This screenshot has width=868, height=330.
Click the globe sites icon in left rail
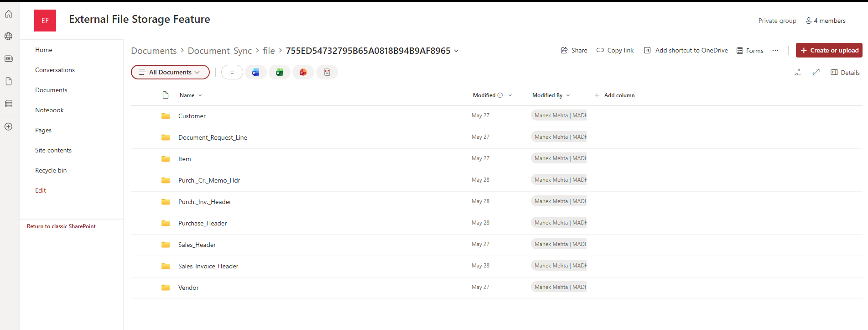tap(8, 36)
